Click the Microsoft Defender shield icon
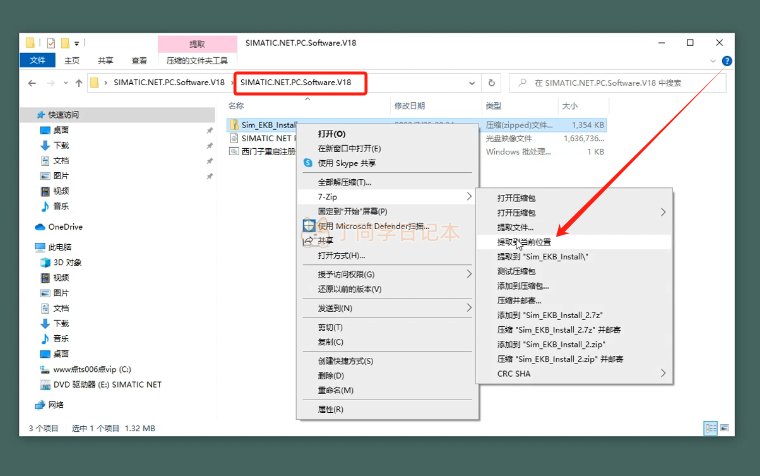The height and width of the screenshot is (476, 760). click(309, 226)
